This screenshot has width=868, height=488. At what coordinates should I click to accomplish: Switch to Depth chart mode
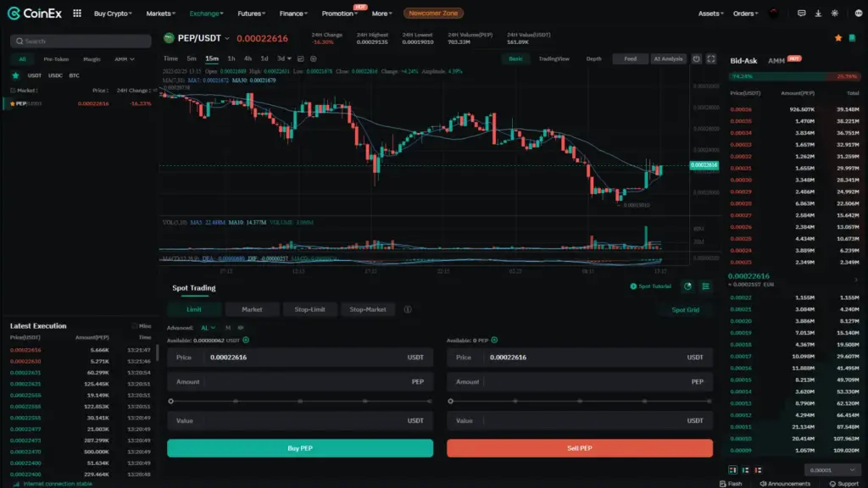[x=593, y=58]
